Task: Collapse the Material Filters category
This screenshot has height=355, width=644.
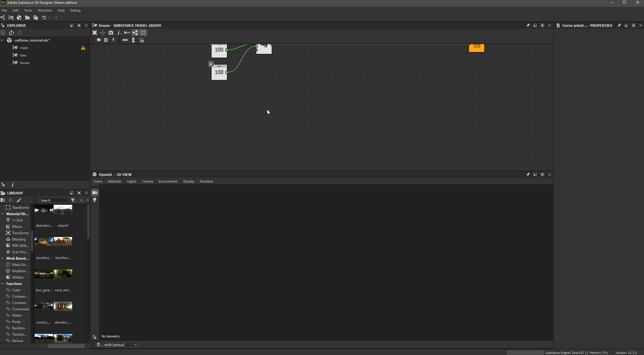Action: (x=3, y=214)
